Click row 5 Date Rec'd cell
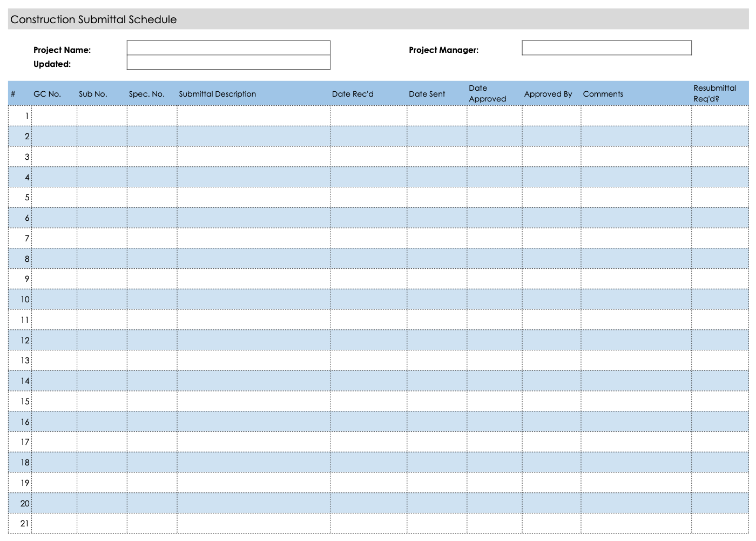 pos(367,197)
